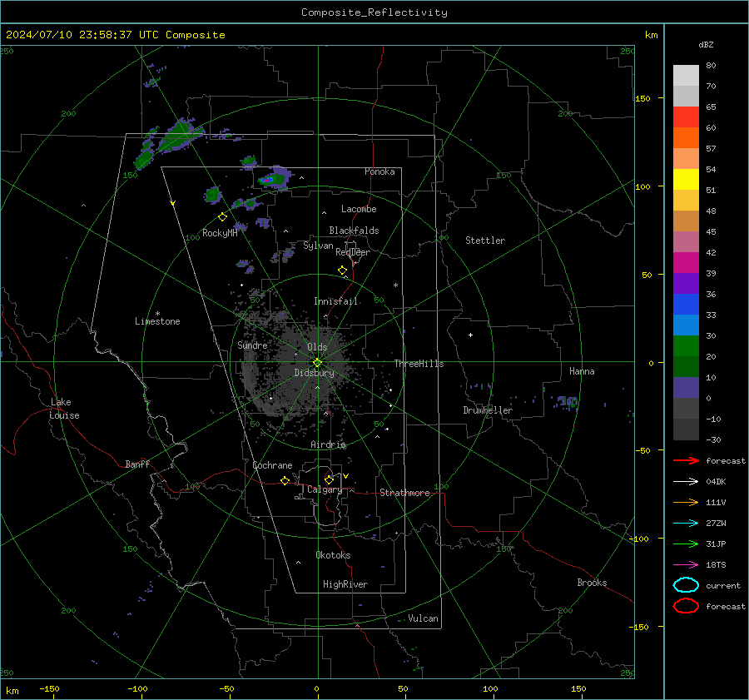Click the yellow radar site marker at Didsbury
The width and height of the screenshot is (749, 700).
click(x=317, y=363)
